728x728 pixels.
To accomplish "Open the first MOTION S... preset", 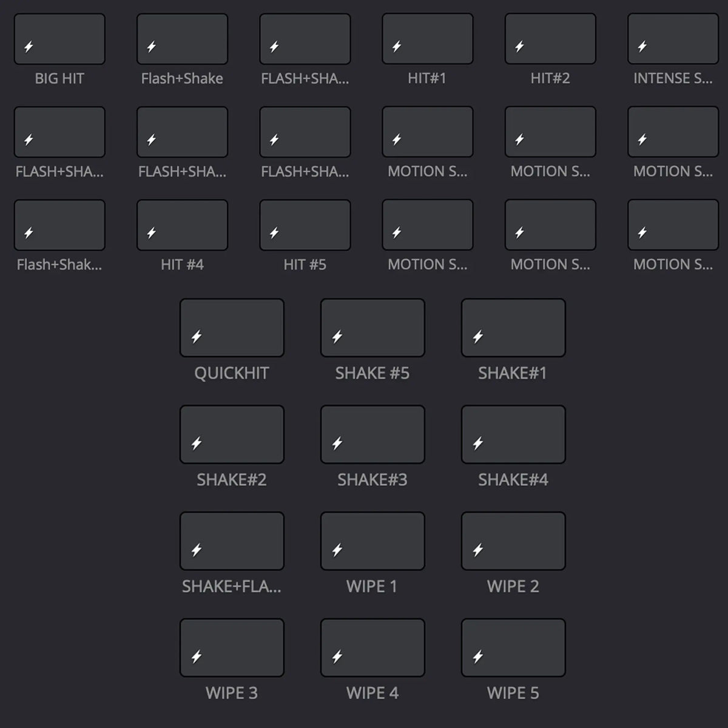I will click(x=427, y=132).
